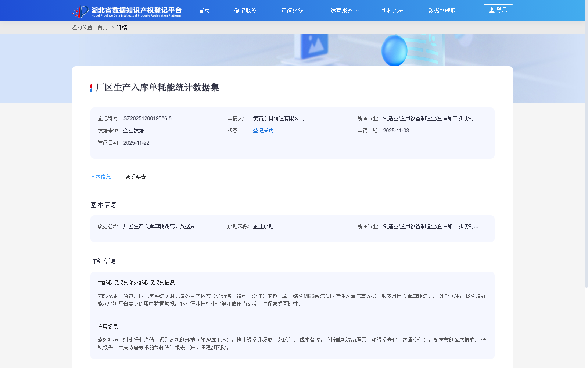This screenshot has width=588, height=368.
Task: Click the 登录 button
Action: tap(498, 10)
